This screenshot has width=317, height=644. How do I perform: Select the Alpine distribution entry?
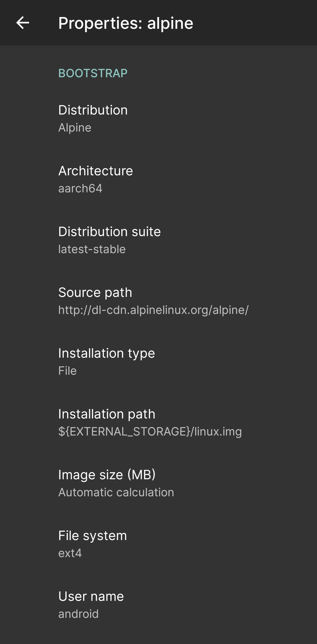[75, 127]
